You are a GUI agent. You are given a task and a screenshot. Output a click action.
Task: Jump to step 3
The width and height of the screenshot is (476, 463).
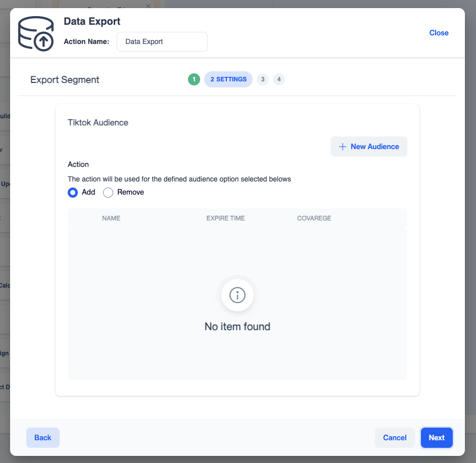click(x=263, y=79)
